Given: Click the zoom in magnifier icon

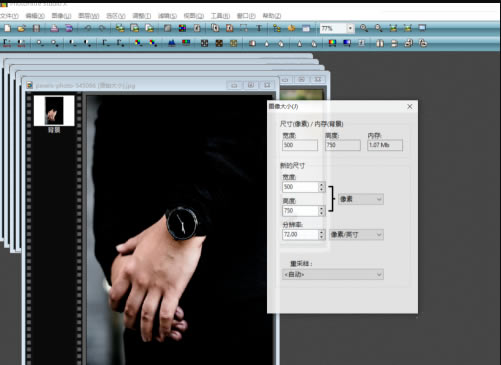Looking at the screenshot, I should coord(364,28).
